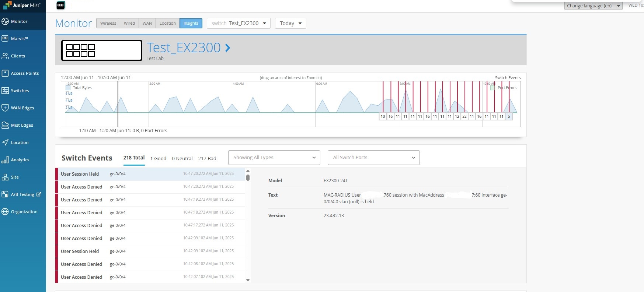Image resolution: width=644 pixels, height=292 pixels.
Task: Click the events list scrollbar thumb
Action: point(248,177)
